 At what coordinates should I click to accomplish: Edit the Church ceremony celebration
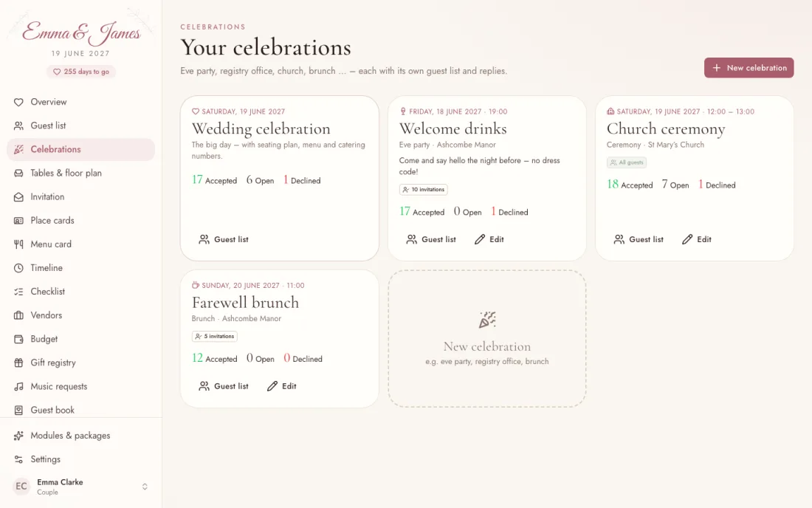[697, 239]
